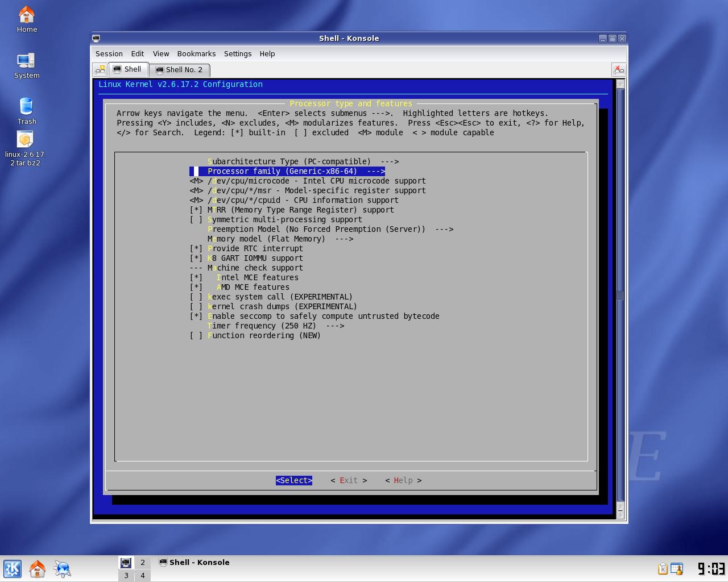Switch to virtual desktop 2
This screenshot has width=728, height=582.
[x=142, y=562]
